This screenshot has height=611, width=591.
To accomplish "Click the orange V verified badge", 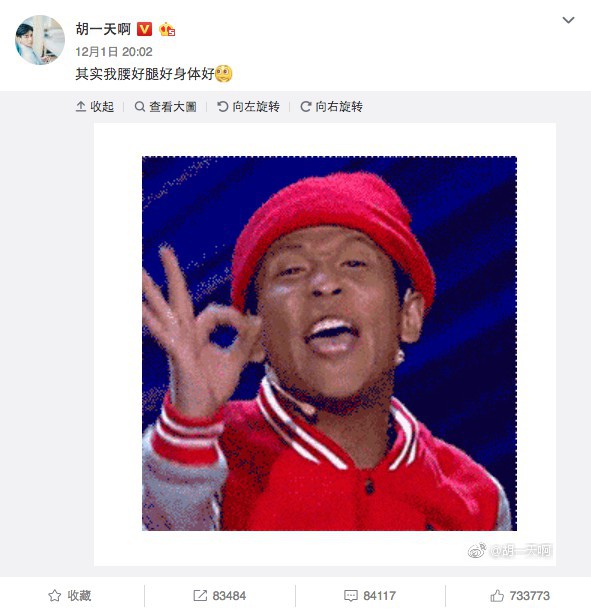I will [145, 29].
